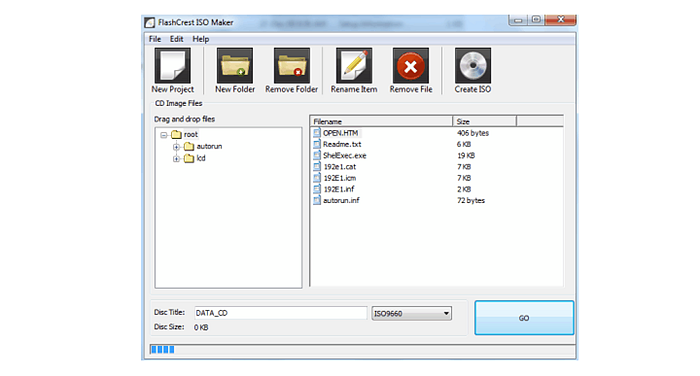700x376 pixels.
Task: Select the 192E1.inf filename
Action: (x=339, y=189)
